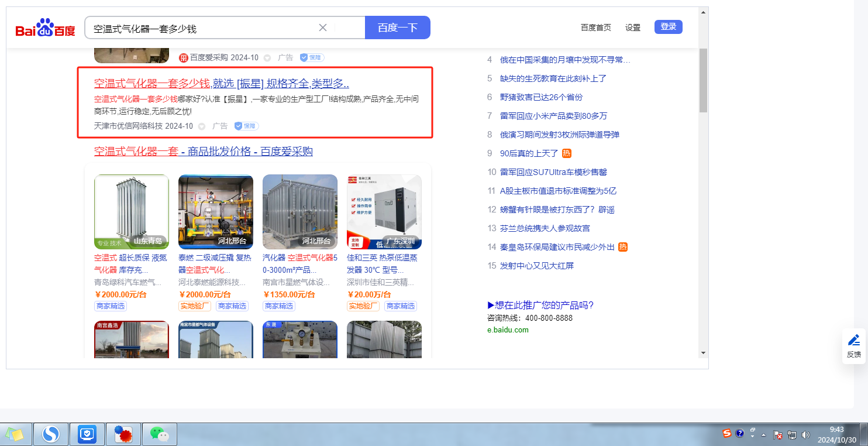
Task: Open the 反馈 feedback pencil icon
Action: (854, 340)
